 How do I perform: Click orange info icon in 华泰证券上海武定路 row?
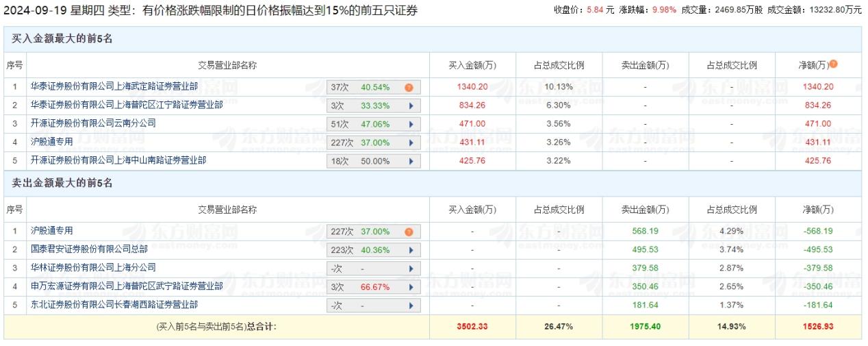(409, 88)
